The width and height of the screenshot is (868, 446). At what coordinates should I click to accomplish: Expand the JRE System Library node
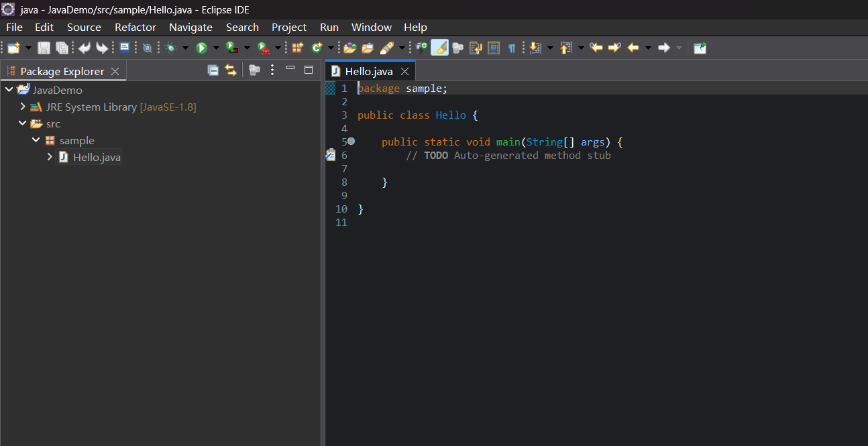[x=22, y=107]
